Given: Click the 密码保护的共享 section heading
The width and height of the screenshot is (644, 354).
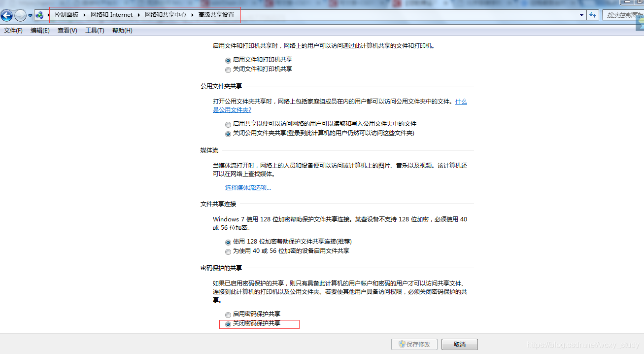Looking at the screenshot, I should (221, 268).
